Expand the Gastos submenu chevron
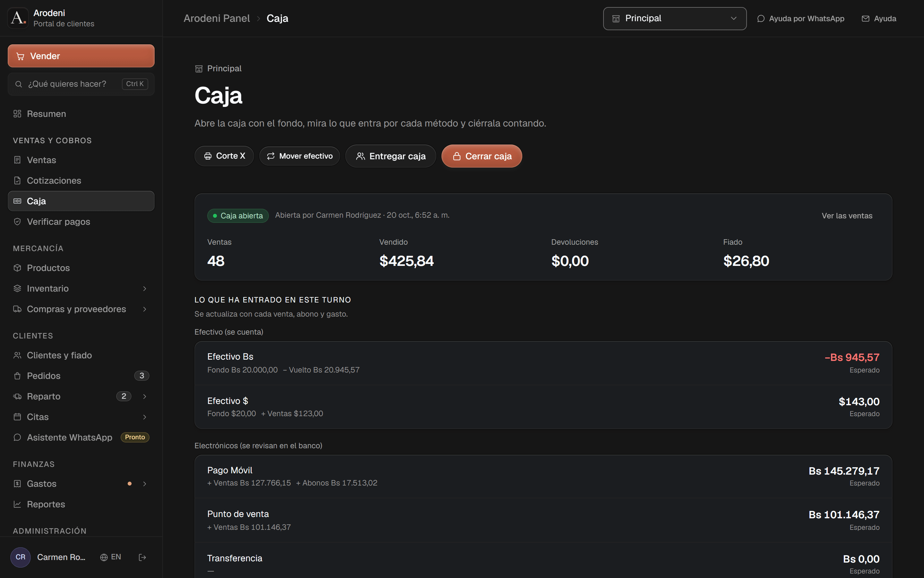 pyautogui.click(x=145, y=484)
